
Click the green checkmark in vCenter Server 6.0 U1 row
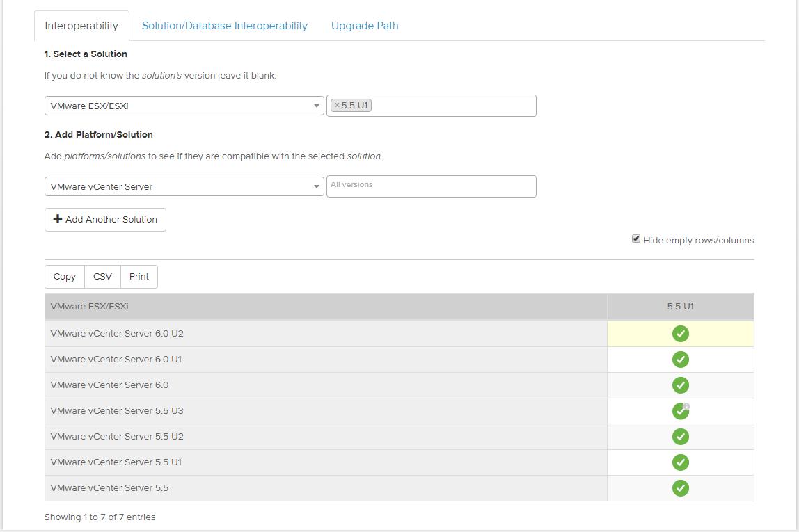tap(680, 360)
